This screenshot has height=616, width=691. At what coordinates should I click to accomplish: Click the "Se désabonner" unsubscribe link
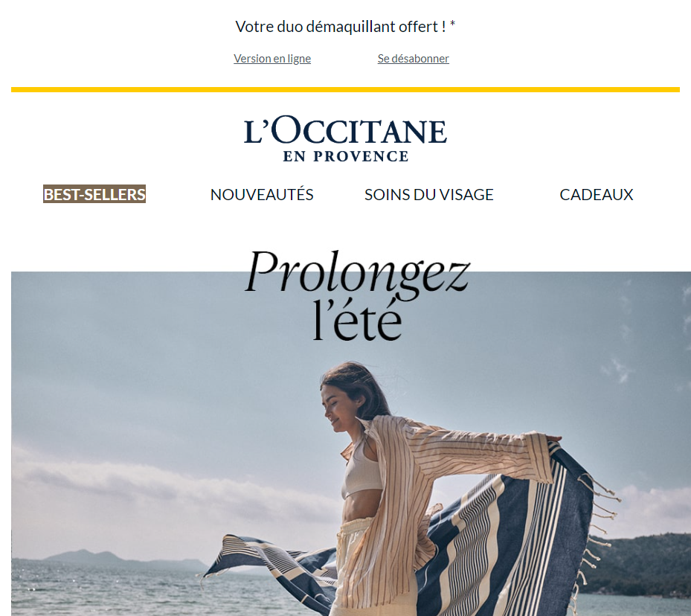[x=413, y=59]
